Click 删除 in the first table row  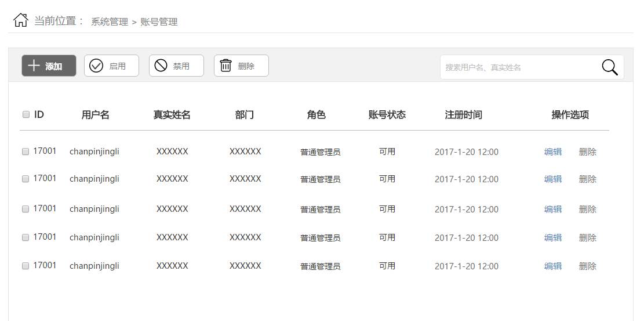[588, 152]
